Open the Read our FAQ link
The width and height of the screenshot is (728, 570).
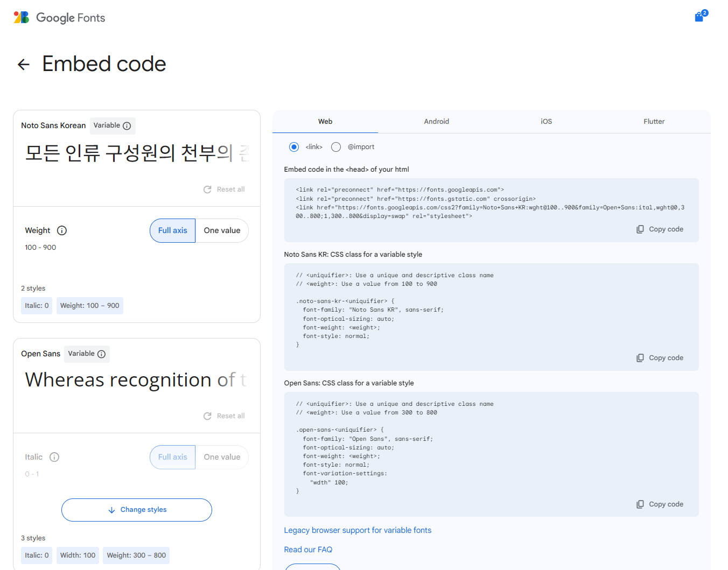(308, 550)
